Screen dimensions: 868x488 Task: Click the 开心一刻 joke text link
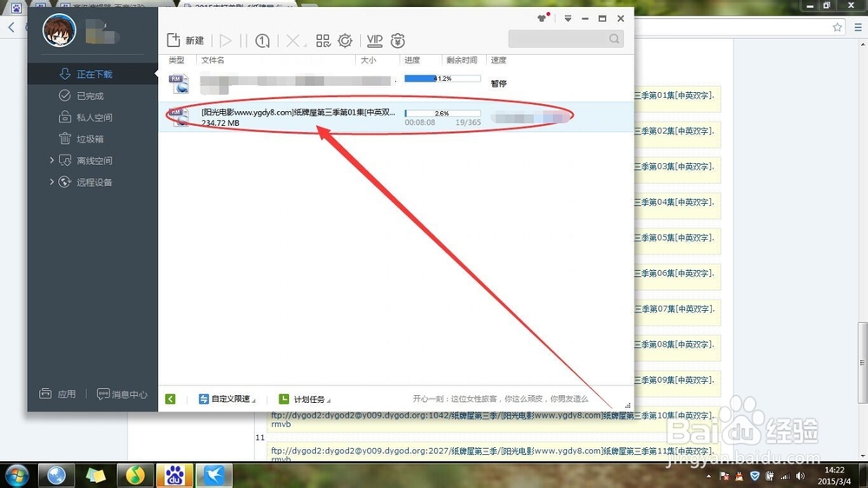point(501,399)
